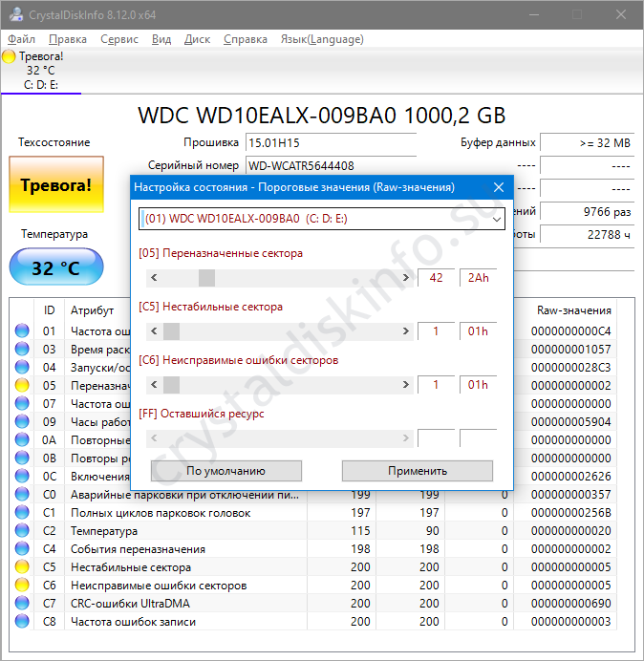Click the hex value field showing 2Ah
The image size is (644, 661).
tap(479, 278)
